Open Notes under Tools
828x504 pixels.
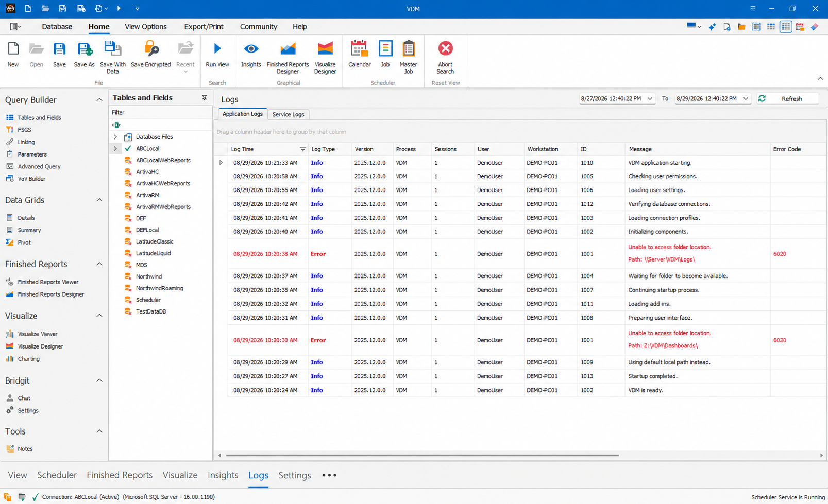25,449
